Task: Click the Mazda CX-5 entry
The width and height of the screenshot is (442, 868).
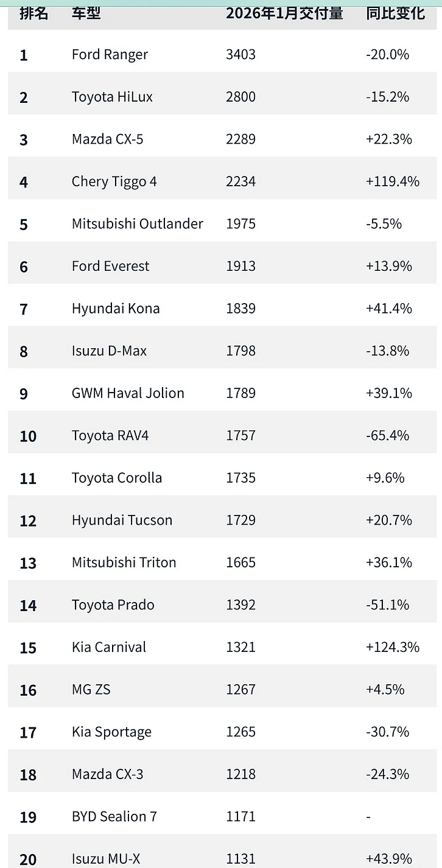Action: coord(108,139)
